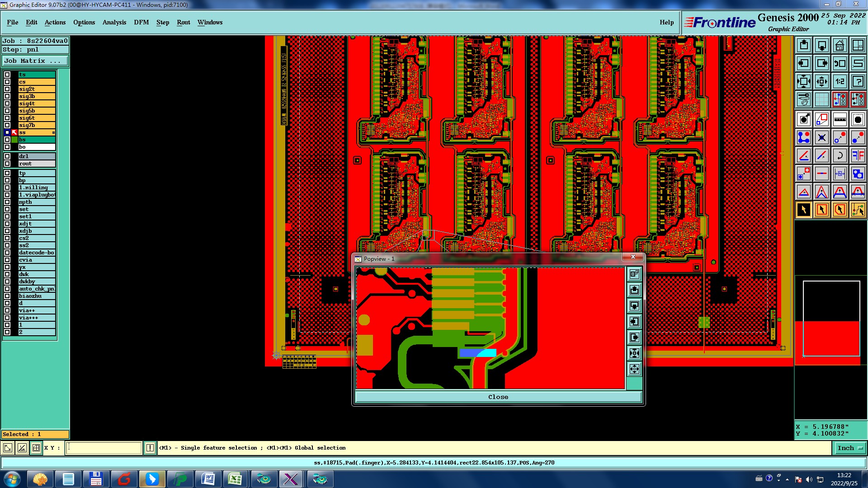This screenshot has height=488, width=868.
Task: Click the pan up icon in Popview
Action: coord(634,290)
